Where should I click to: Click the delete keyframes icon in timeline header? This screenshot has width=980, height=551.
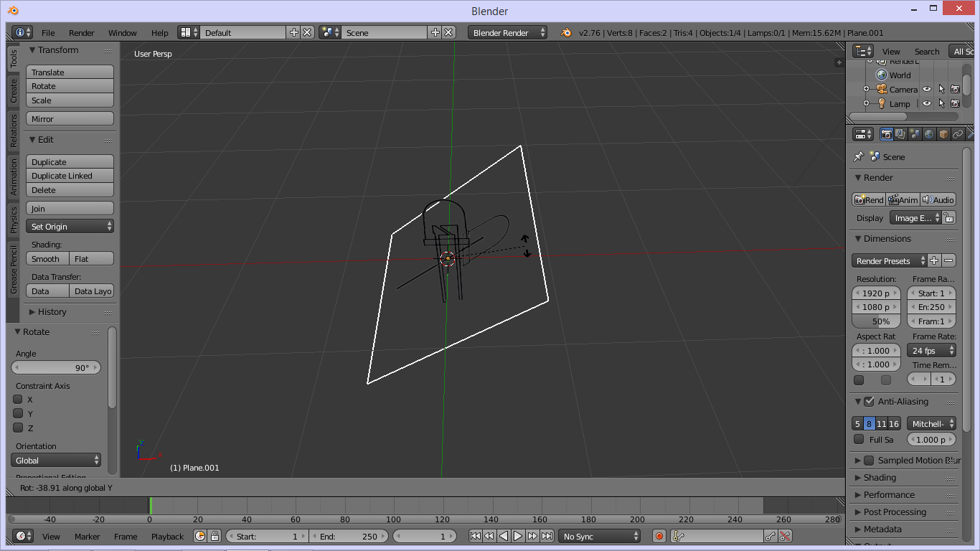point(785,536)
